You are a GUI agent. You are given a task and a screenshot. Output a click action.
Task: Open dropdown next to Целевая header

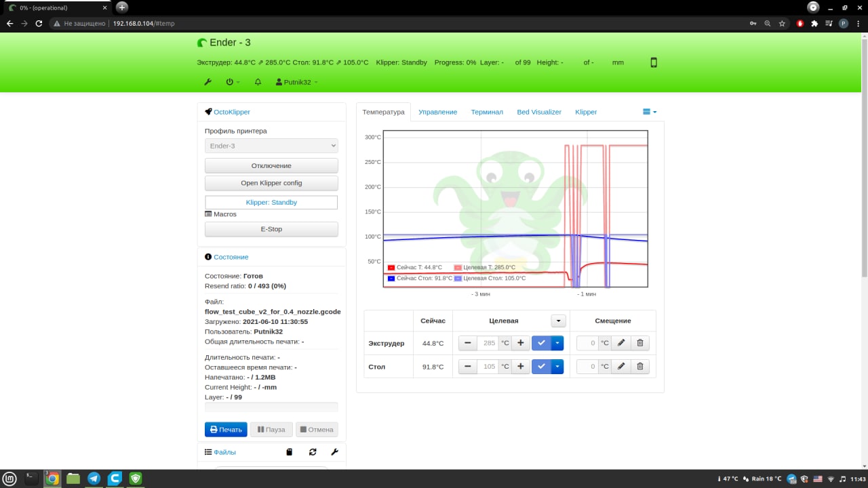[x=559, y=321]
